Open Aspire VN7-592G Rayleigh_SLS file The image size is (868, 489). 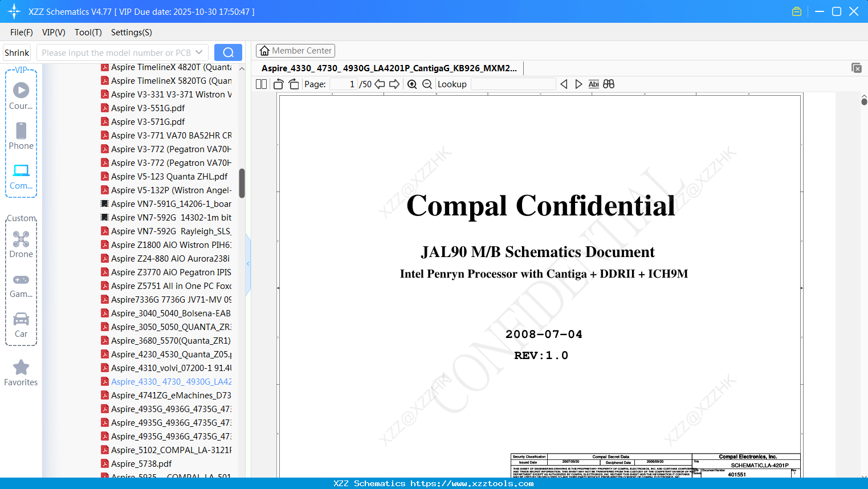(166, 231)
